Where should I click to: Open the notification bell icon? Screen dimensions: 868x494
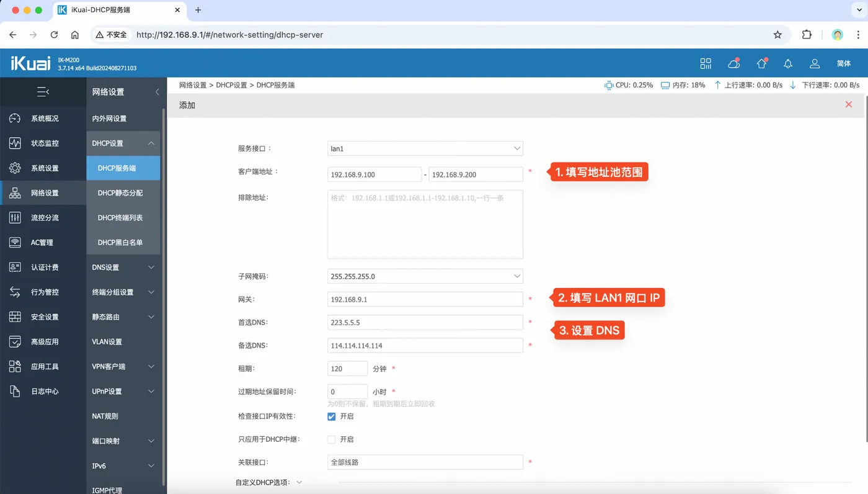pos(788,64)
